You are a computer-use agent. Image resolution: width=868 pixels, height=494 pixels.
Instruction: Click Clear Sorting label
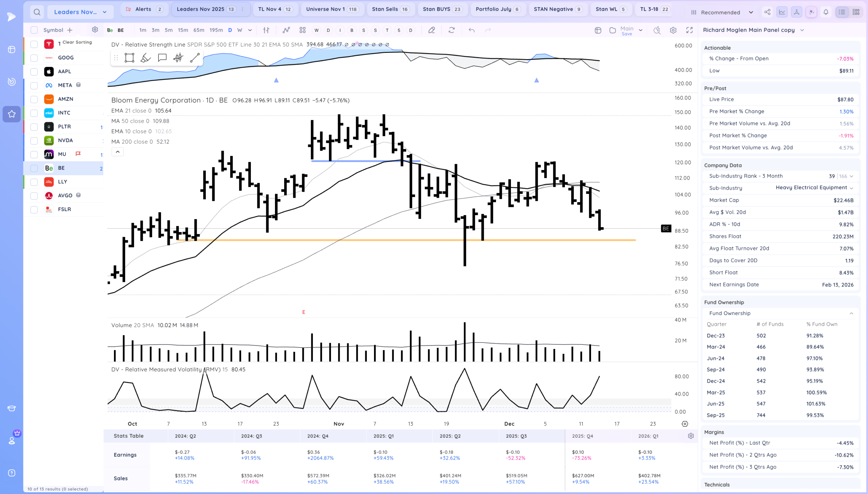(x=77, y=42)
